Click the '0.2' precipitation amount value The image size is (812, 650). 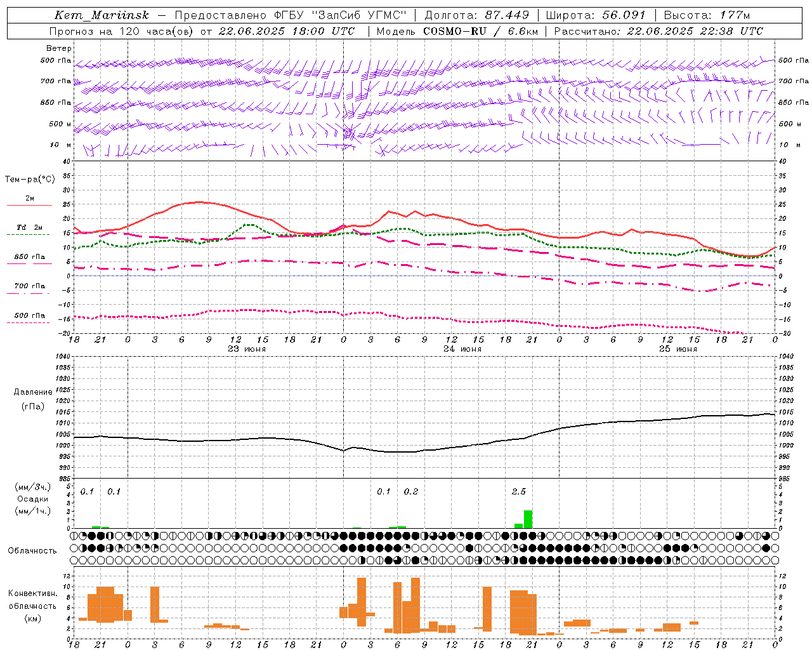[411, 492]
